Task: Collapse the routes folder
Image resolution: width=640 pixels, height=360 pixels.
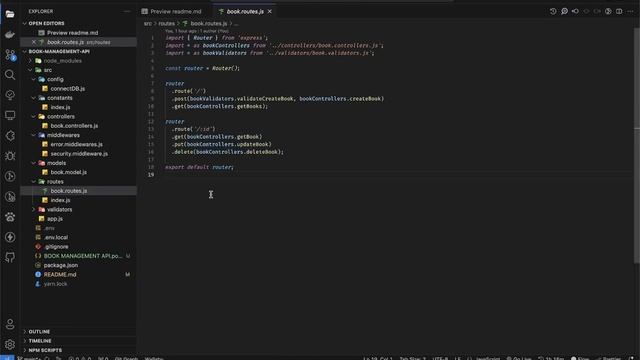Action: (55, 182)
